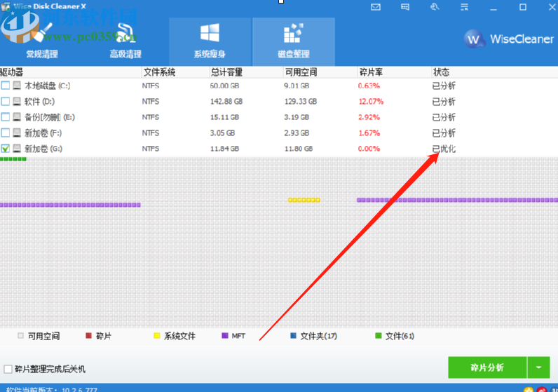Check the 本地磁盘 (C:) drive checkbox
Image resolution: width=558 pixels, height=392 pixels.
6,86
